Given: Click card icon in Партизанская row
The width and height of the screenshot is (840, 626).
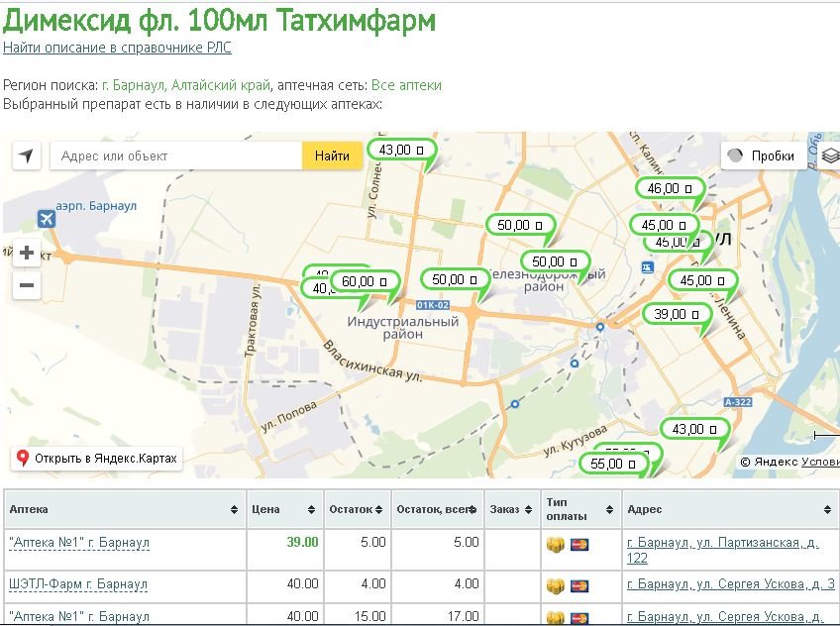Looking at the screenshot, I should click(x=579, y=545).
